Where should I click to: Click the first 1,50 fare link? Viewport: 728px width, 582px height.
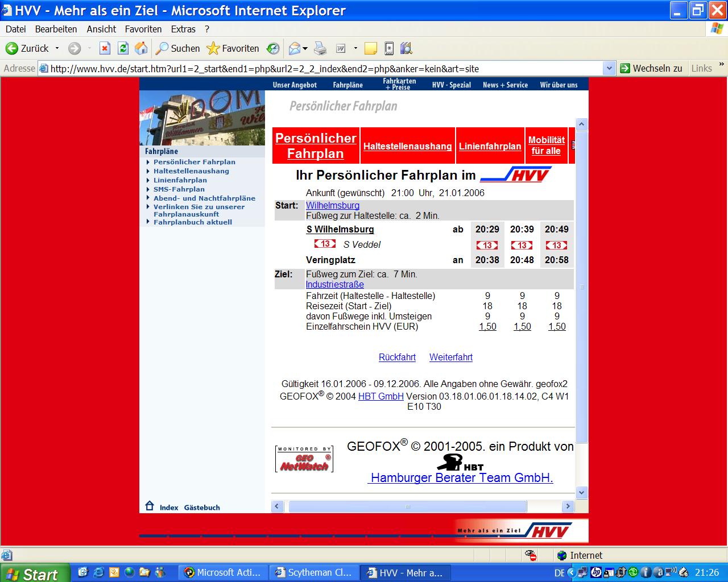pyautogui.click(x=487, y=326)
